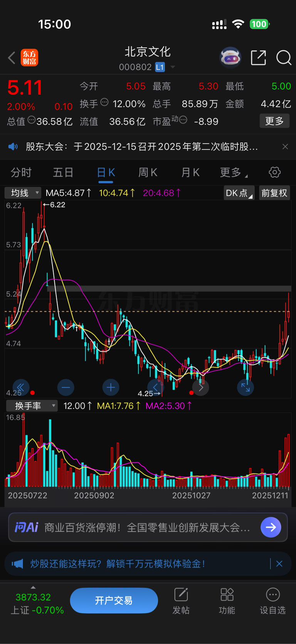Tap the 问Ai logo
Image resolution: width=296 pixels, height=644 pixels.
[x=26, y=527]
